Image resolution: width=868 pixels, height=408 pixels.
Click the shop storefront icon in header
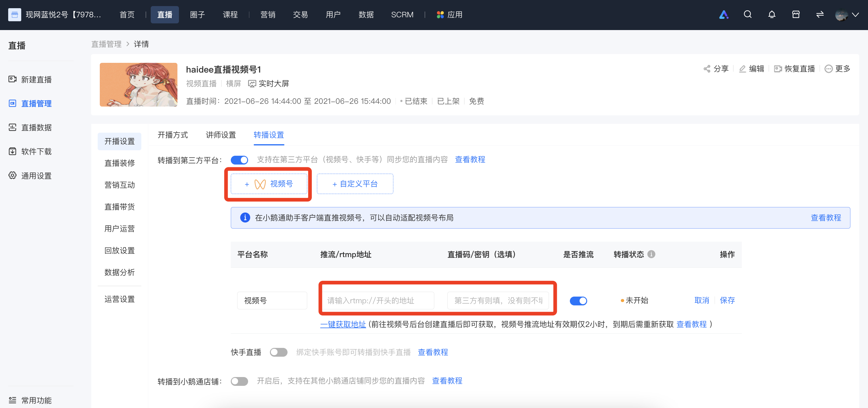(796, 15)
